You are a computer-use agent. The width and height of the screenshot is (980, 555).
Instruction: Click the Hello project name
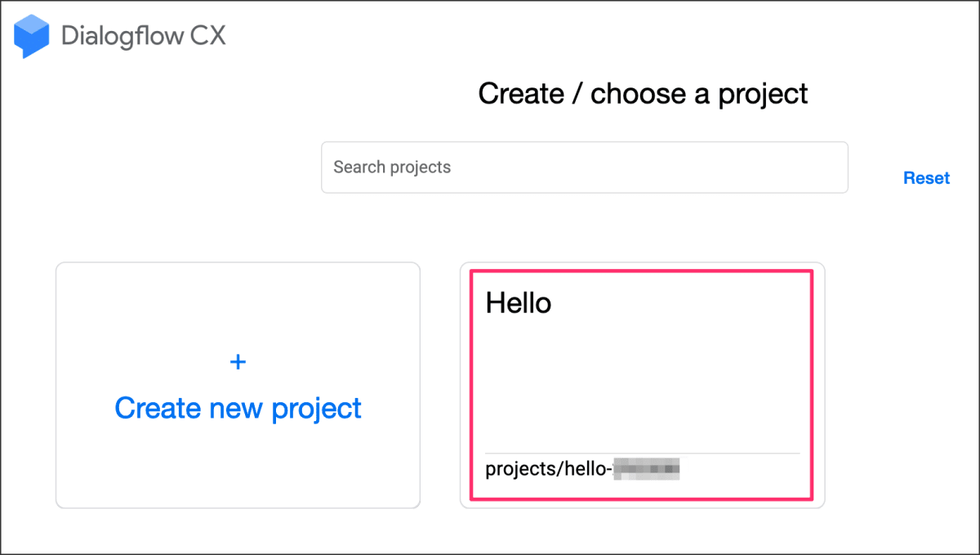pos(518,303)
